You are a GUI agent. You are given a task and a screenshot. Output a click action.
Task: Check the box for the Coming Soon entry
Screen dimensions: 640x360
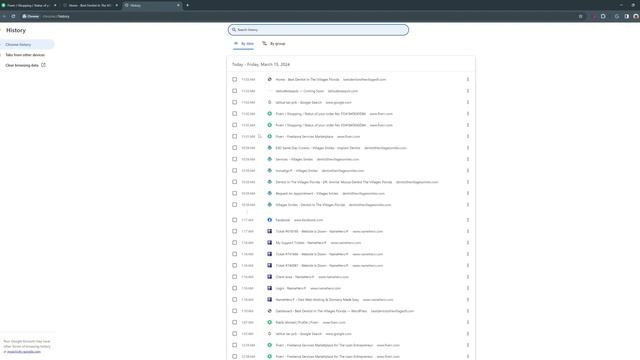click(234, 91)
